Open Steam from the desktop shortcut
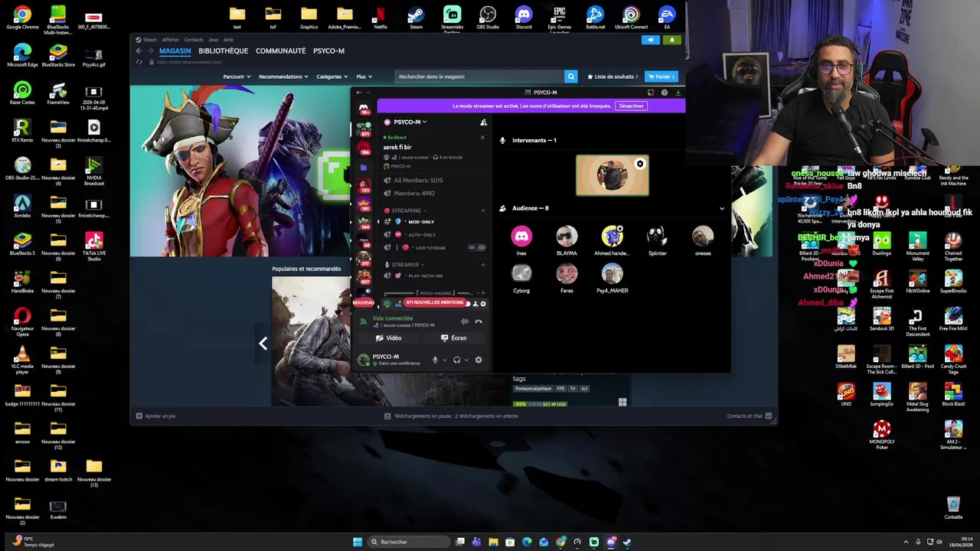 [x=416, y=17]
